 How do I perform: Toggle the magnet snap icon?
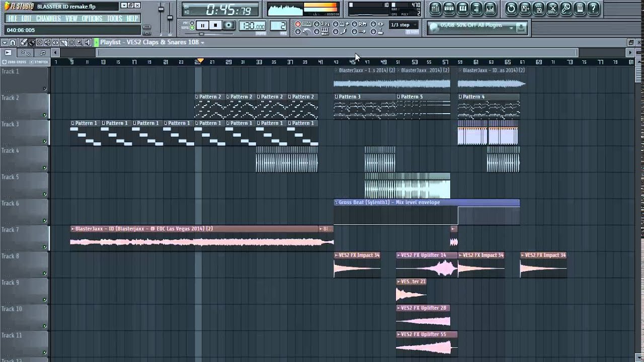click(13, 43)
